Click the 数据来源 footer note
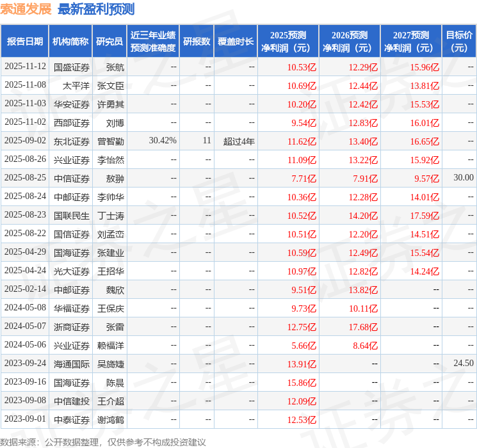The height and width of the screenshot is (448, 477). click(103, 442)
